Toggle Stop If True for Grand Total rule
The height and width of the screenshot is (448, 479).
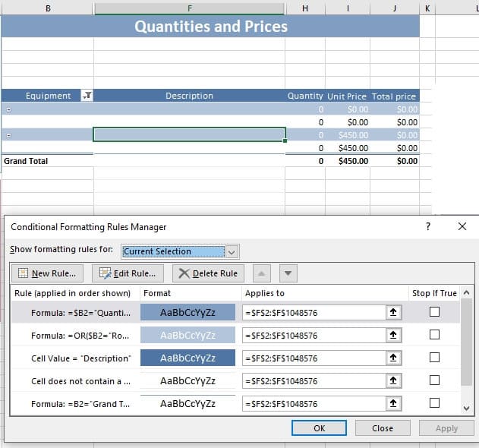coord(434,403)
